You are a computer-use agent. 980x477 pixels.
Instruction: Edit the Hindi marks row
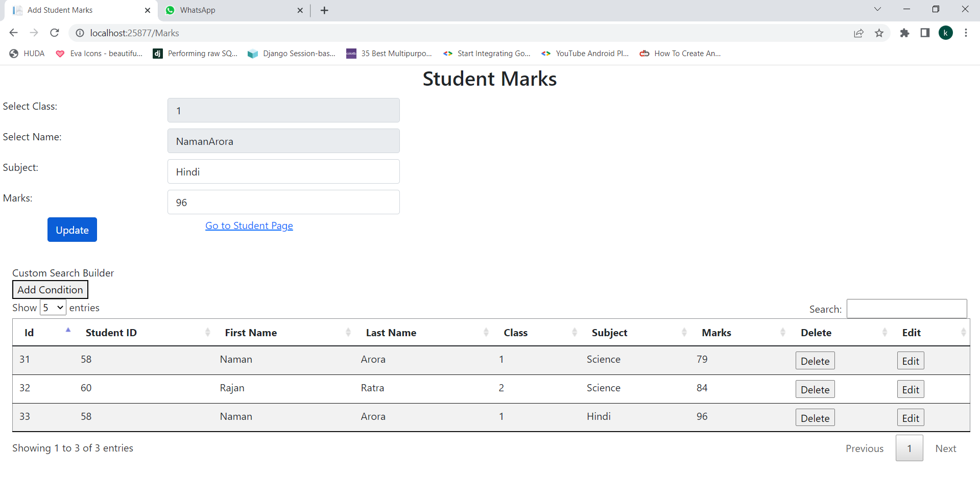click(911, 418)
